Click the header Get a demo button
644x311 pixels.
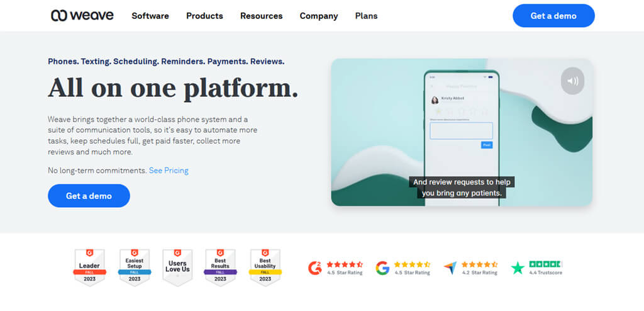553,16
